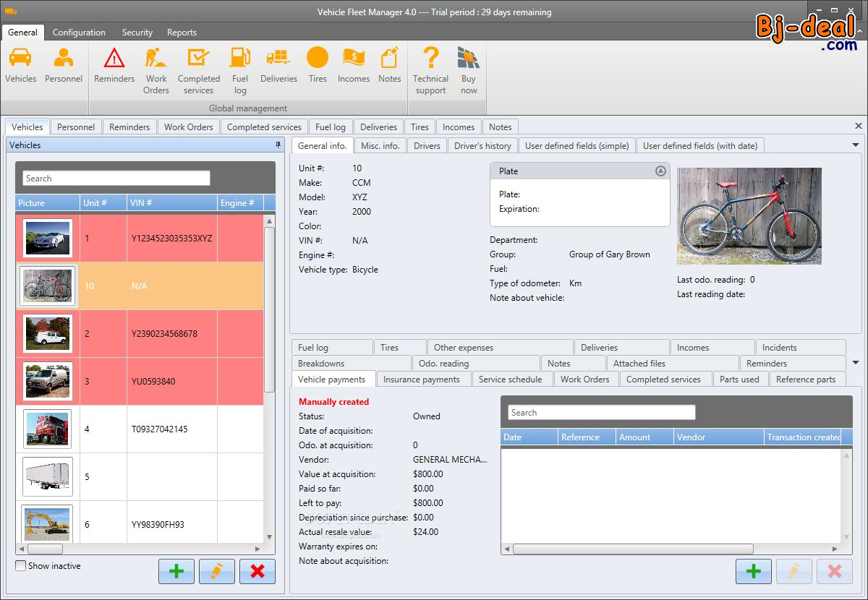Switch to the Driver's history tab

click(x=482, y=145)
